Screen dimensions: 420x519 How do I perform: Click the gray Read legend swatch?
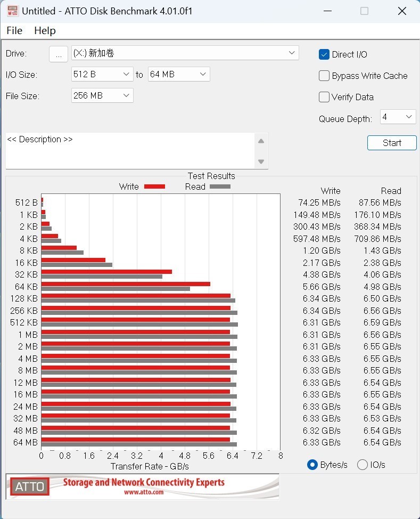pyautogui.click(x=220, y=186)
